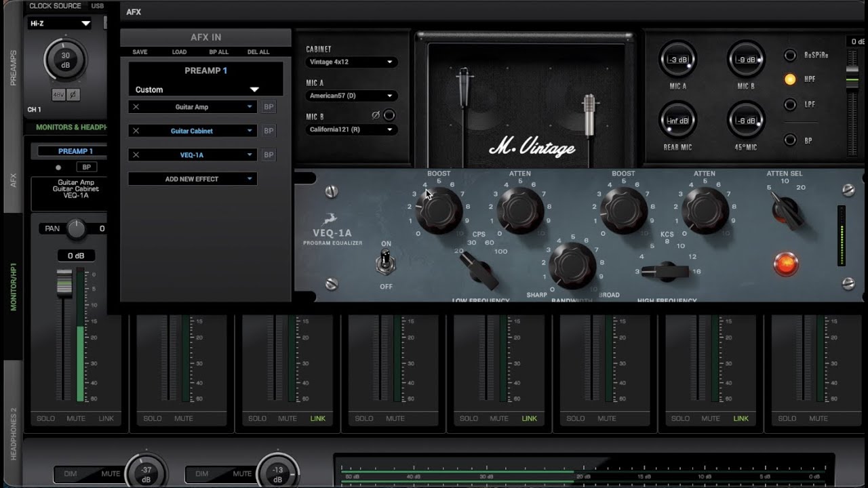
Task: Open the CABINET Vintage 4x12 dropdown
Action: click(351, 62)
